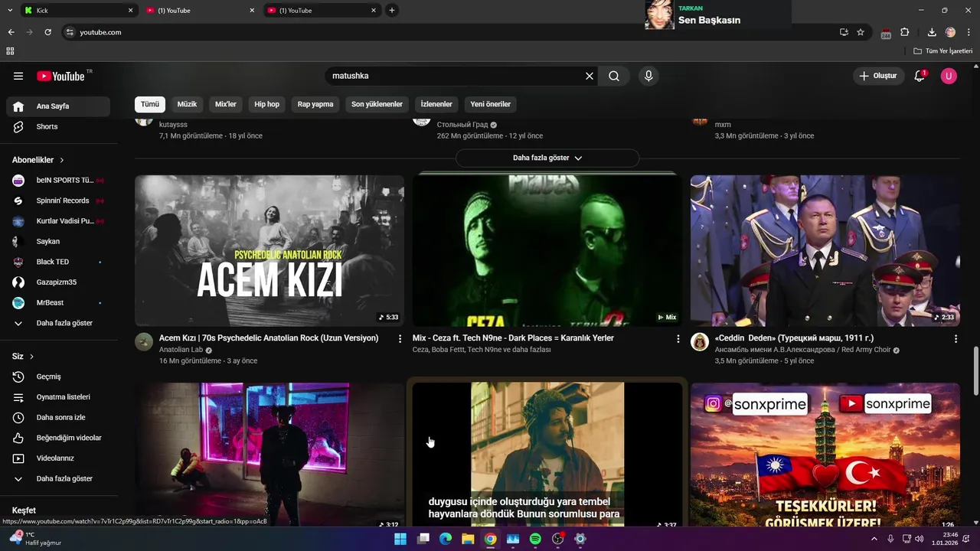Select the Rap yapma filter chip
This screenshot has width=980, height=551.
coord(315,104)
